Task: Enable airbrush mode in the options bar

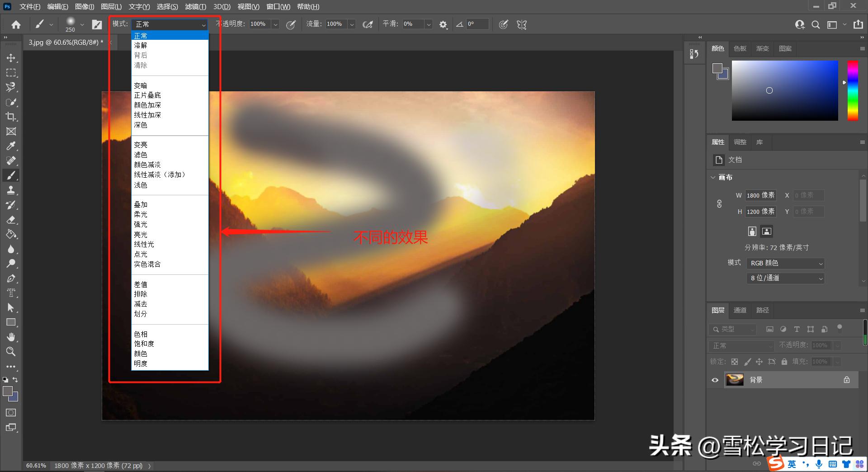Action: coord(368,24)
